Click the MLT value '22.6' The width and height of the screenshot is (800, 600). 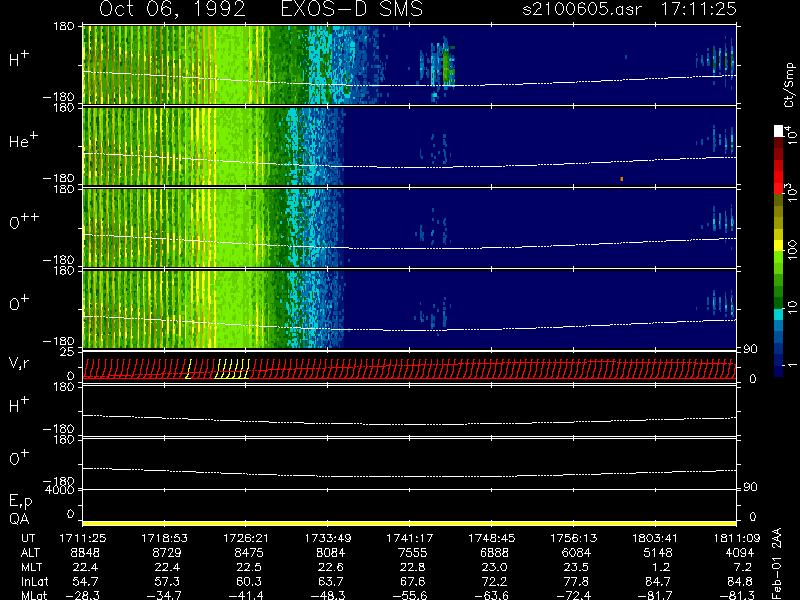[333, 567]
